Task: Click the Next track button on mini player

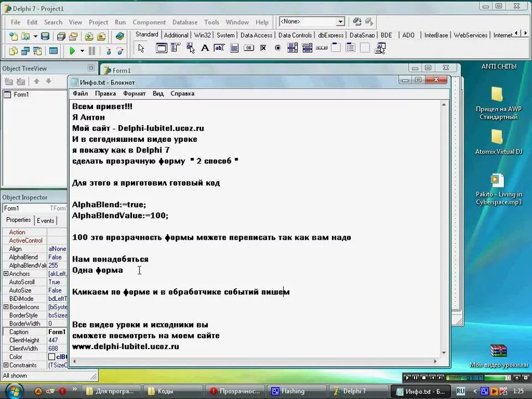Action: pyautogui.click(x=441, y=377)
